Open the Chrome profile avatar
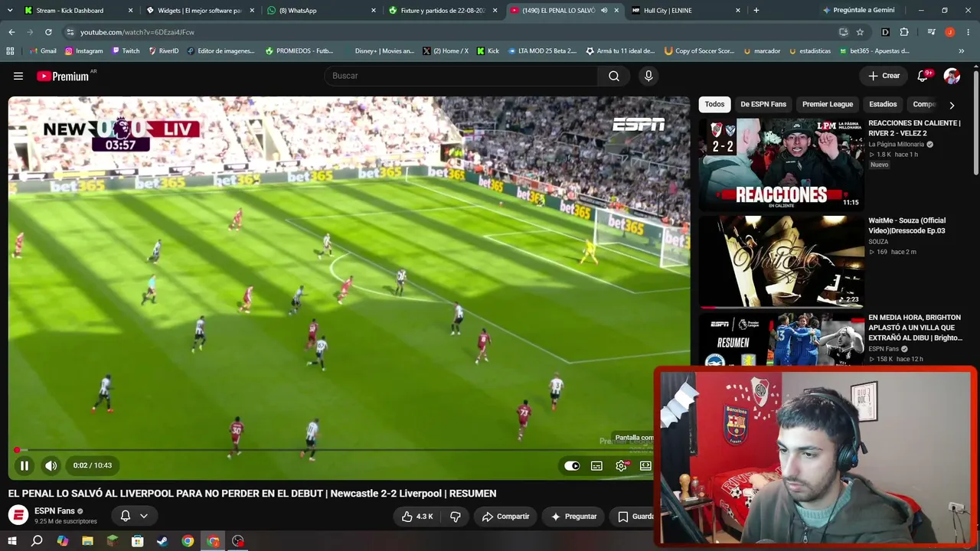Viewport: 980px width, 551px height. (950, 32)
